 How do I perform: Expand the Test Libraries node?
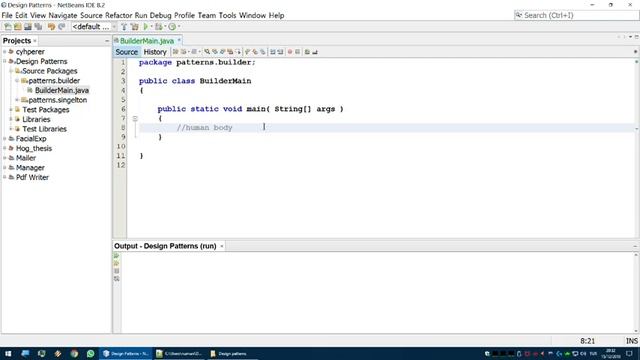(11, 129)
